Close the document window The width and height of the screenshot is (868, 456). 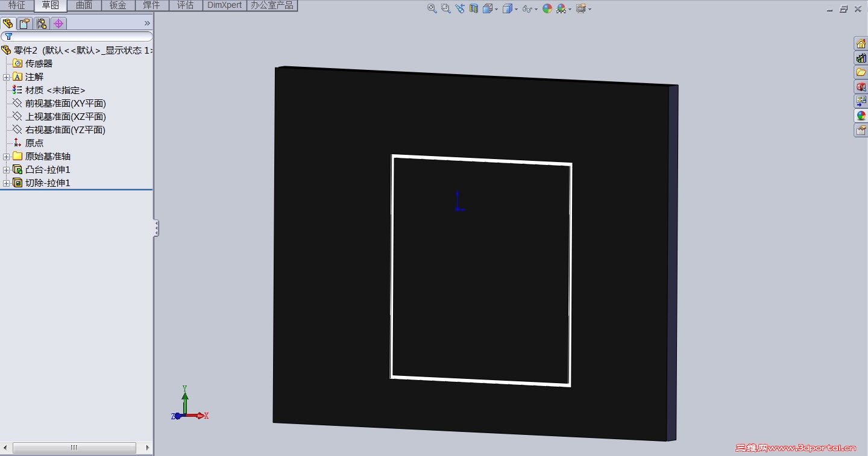coord(858,9)
